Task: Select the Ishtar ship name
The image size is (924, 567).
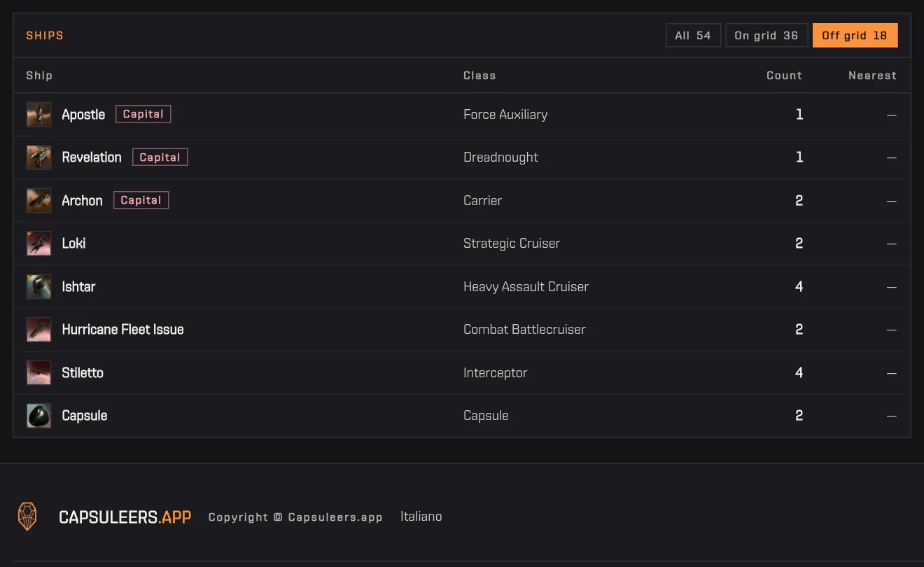Action: 78,287
